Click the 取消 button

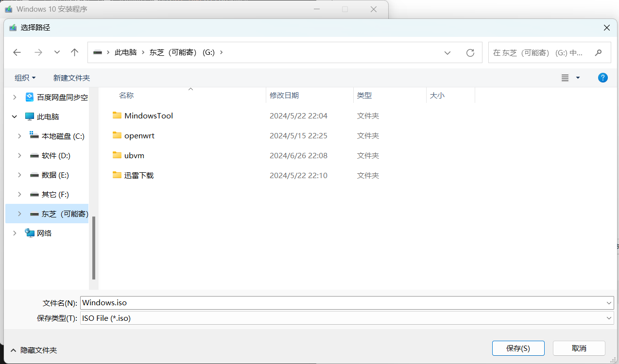(x=579, y=348)
